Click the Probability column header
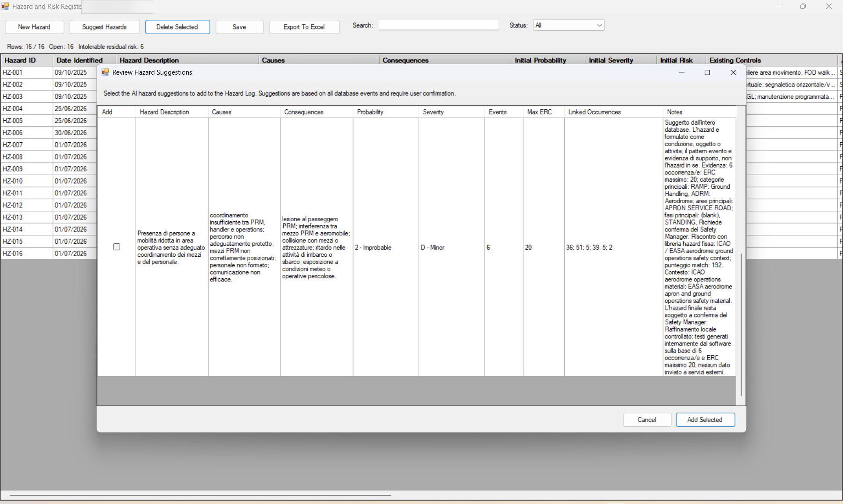 pyautogui.click(x=386, y=112)
